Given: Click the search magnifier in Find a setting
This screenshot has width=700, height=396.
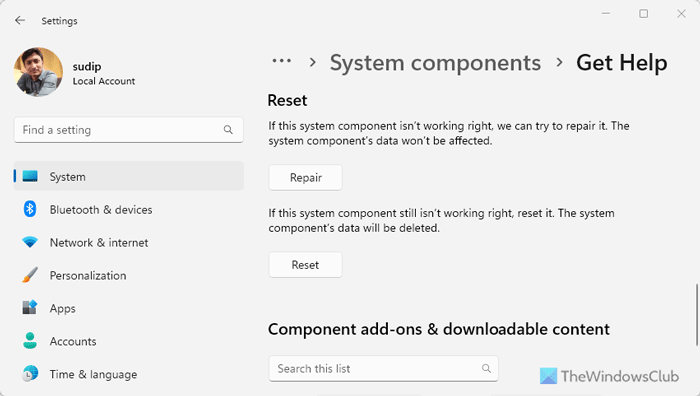Looking at the screenshot, I should 228,130.
